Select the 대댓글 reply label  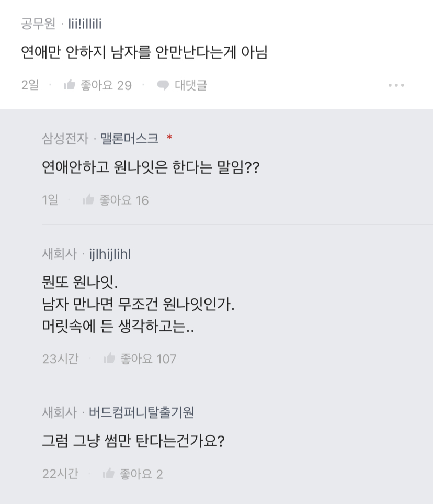pyautogui.click(x=190, y=85)
